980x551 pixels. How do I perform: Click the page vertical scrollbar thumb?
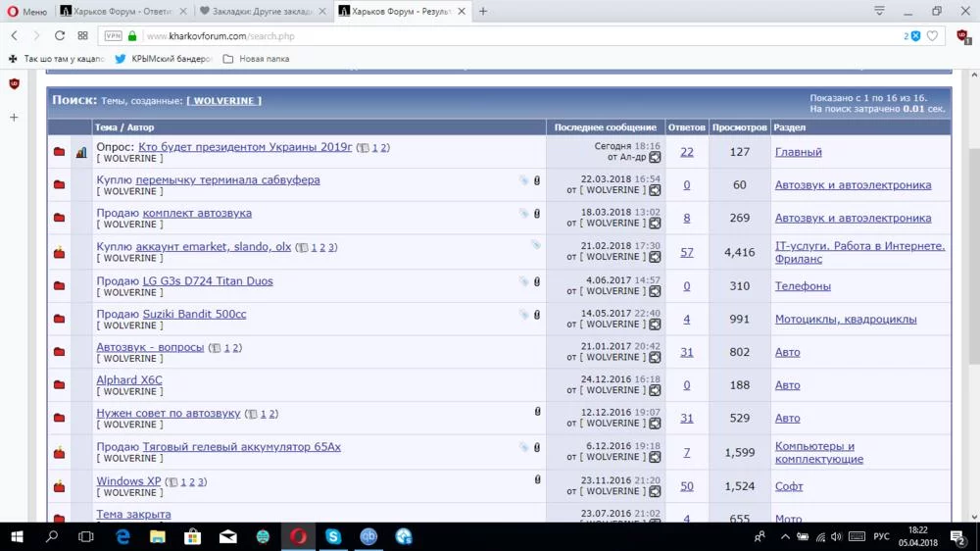tap(974, 255)
